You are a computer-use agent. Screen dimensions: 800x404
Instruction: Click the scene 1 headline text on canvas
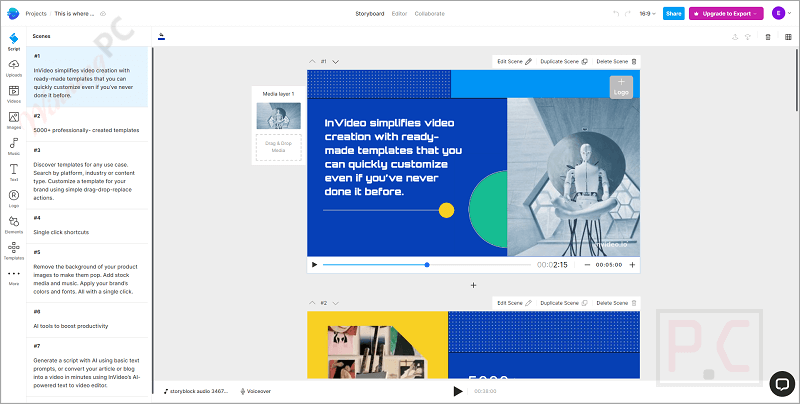(x=393, y=157)
